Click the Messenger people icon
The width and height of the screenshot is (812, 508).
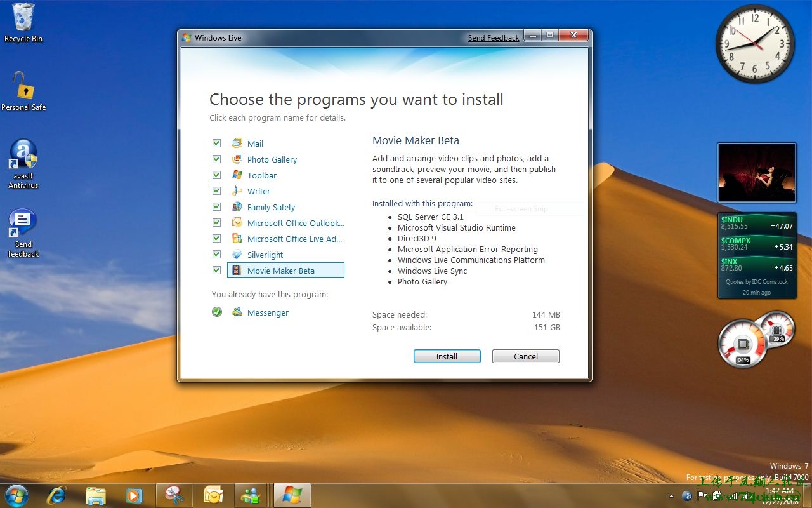[x=237, y=312]
